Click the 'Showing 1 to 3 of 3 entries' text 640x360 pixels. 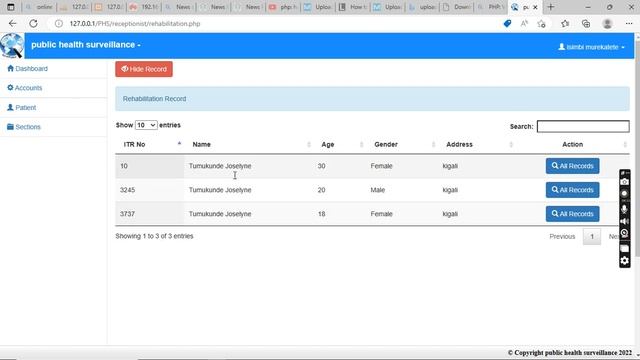coord(154,236)
